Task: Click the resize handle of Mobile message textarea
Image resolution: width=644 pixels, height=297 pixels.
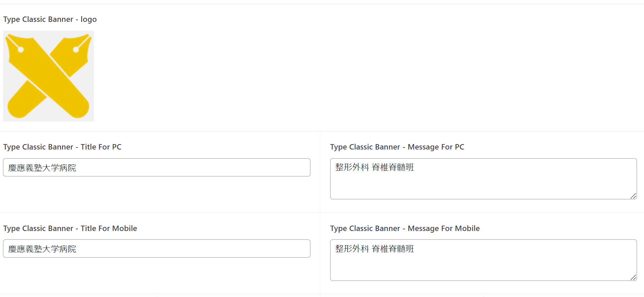Action: (x=633, y=277)
